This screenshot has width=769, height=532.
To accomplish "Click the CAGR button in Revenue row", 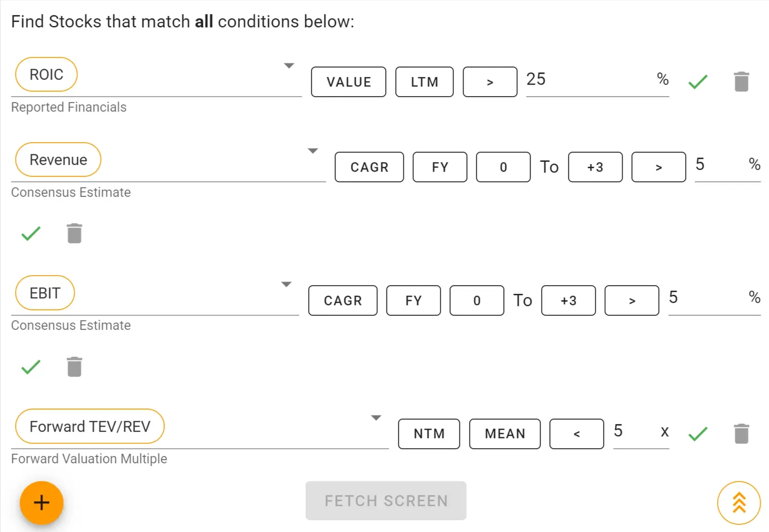I will (x=369, y=167).
